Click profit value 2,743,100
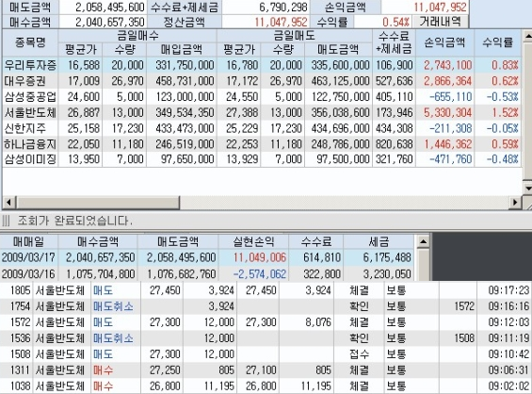 447,65
